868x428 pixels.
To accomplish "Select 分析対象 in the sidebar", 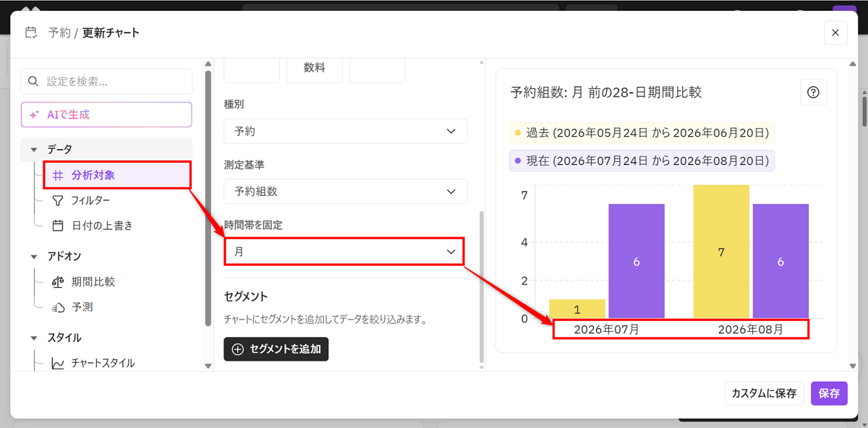I will point(117,175).
